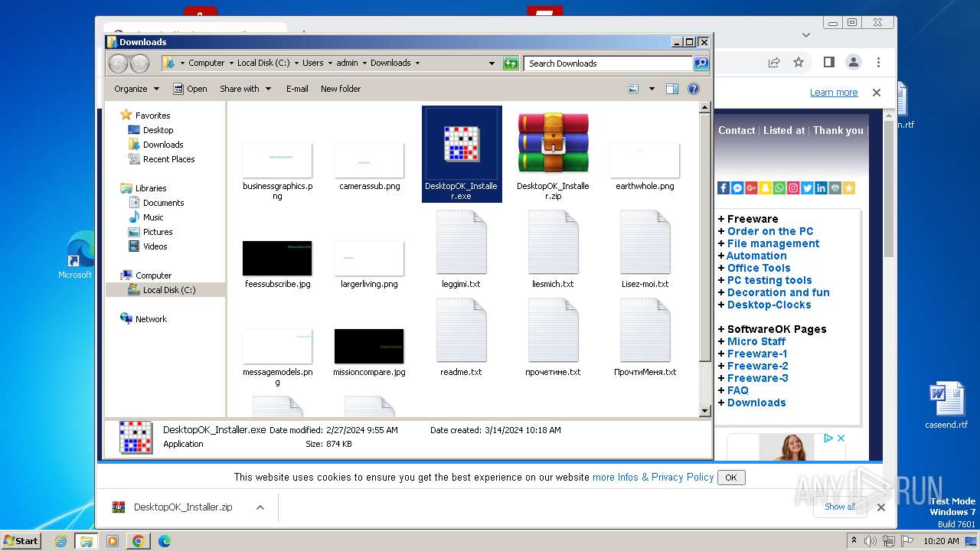
Task: Open the Organize menu
Action: [136, 89]
